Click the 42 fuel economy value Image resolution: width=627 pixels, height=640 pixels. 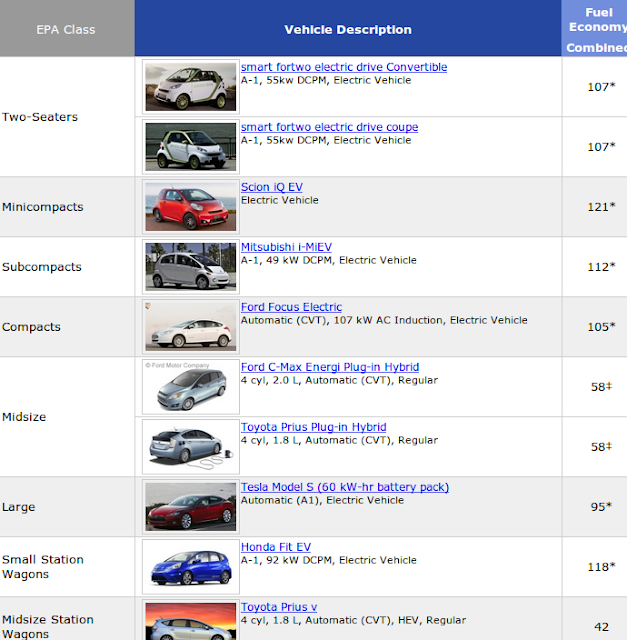(601, 627)
